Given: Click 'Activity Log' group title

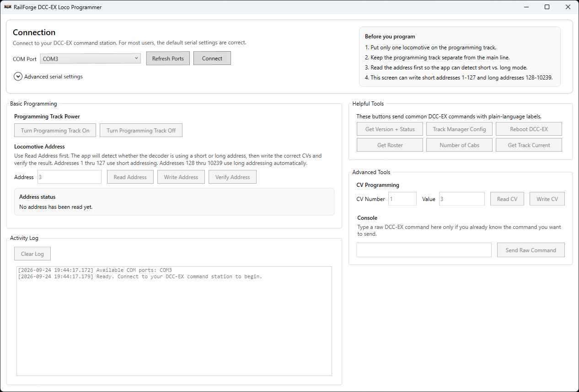Looking at the screenshot, I should [x=24, y=238].
